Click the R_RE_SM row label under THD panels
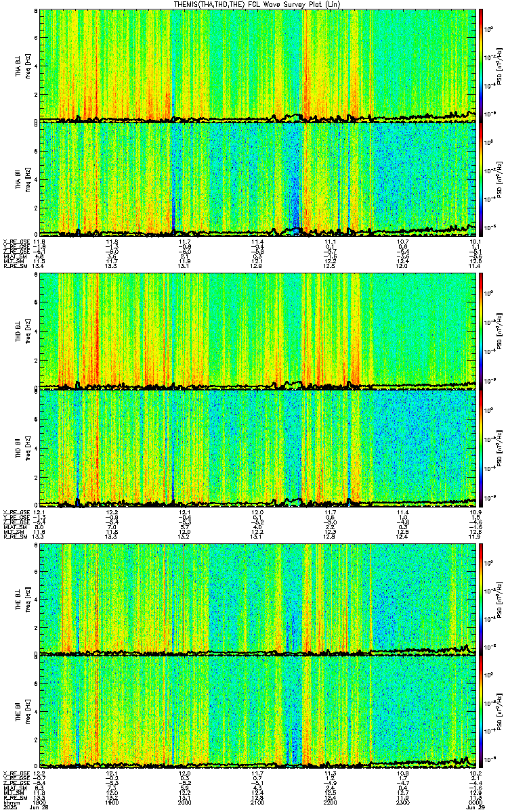This screenshot has width=508, height=812. (x=14, y=537)
